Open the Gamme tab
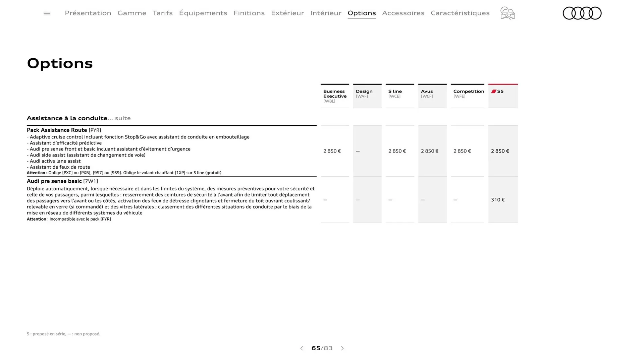 point(132,13)
